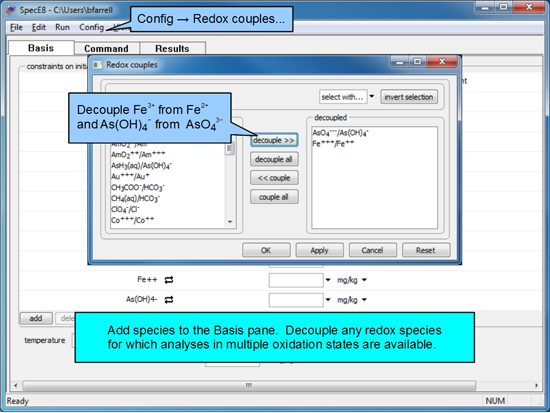Click the '<< couple' button
The width and height of the screenshot is (550, 413).
coord(274,178)
